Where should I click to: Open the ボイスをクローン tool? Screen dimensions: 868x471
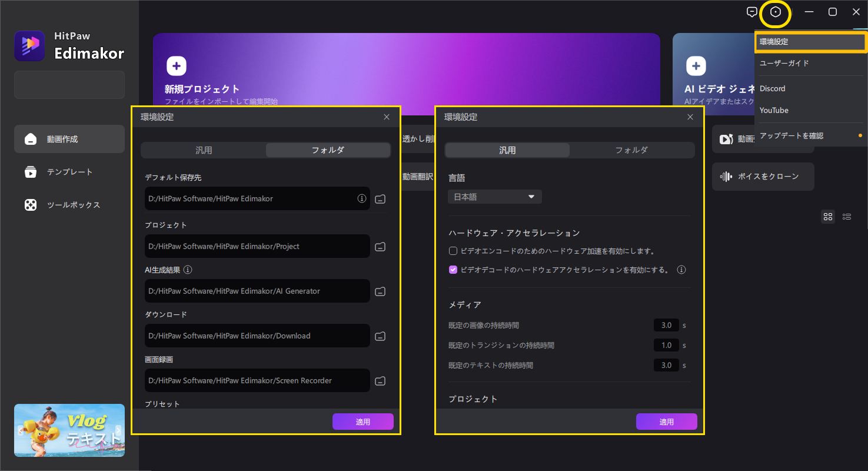763,177
